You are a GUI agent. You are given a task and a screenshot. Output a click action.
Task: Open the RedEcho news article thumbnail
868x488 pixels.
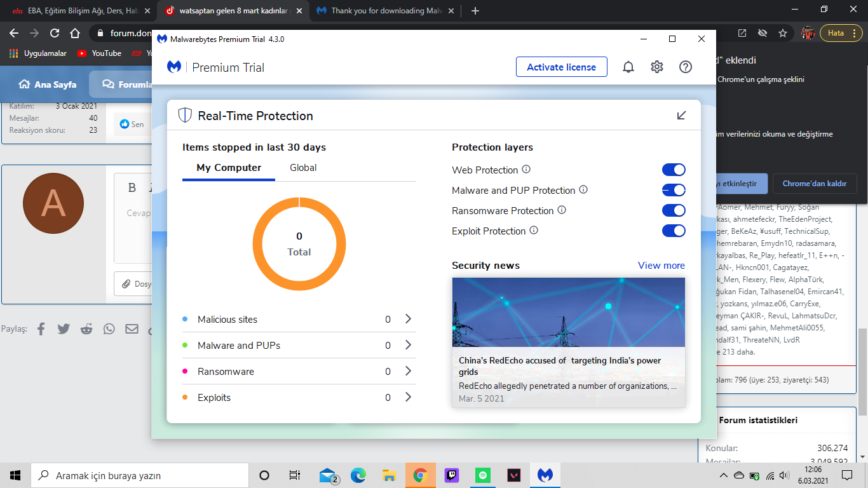(x=569, y=313)
